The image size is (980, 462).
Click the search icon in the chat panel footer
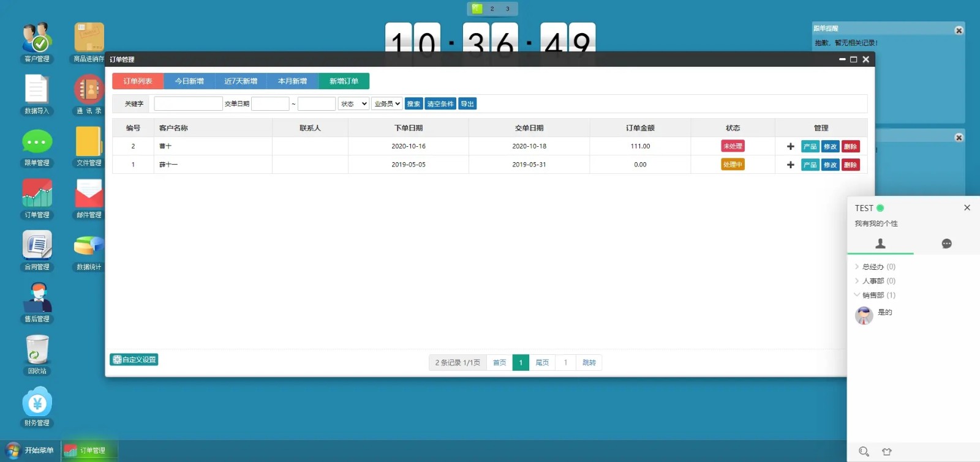click(864, 452)
